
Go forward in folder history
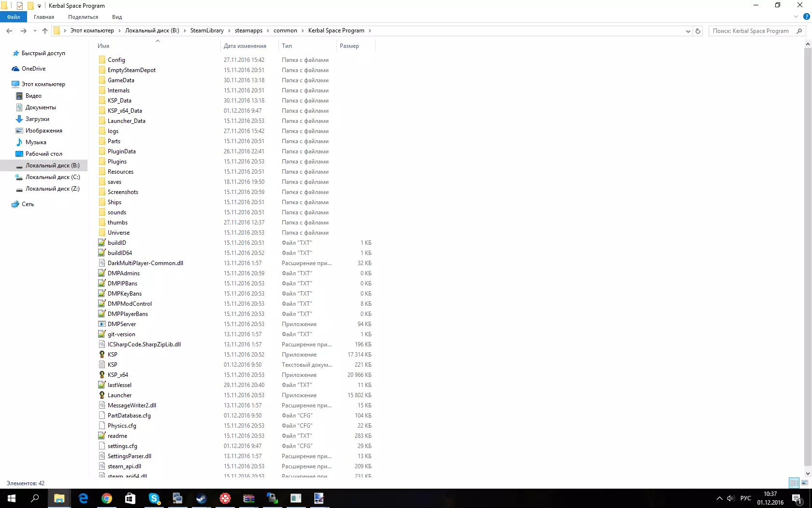click(x=23, y=31)
